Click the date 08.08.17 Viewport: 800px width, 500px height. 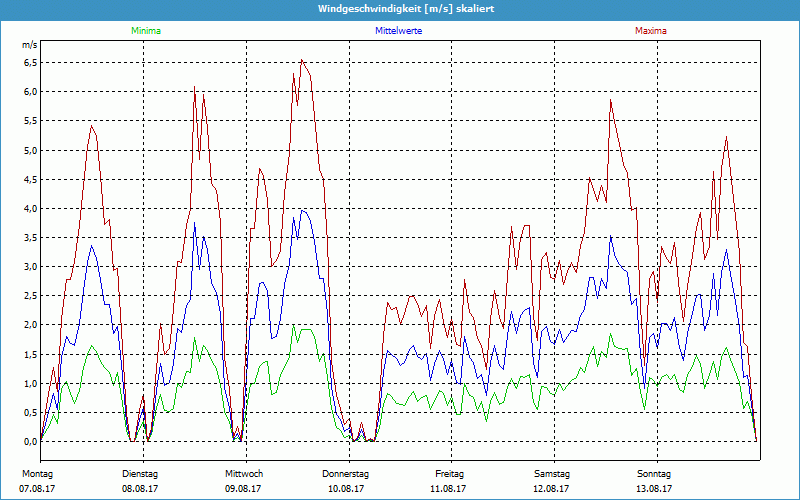point(140,489)
